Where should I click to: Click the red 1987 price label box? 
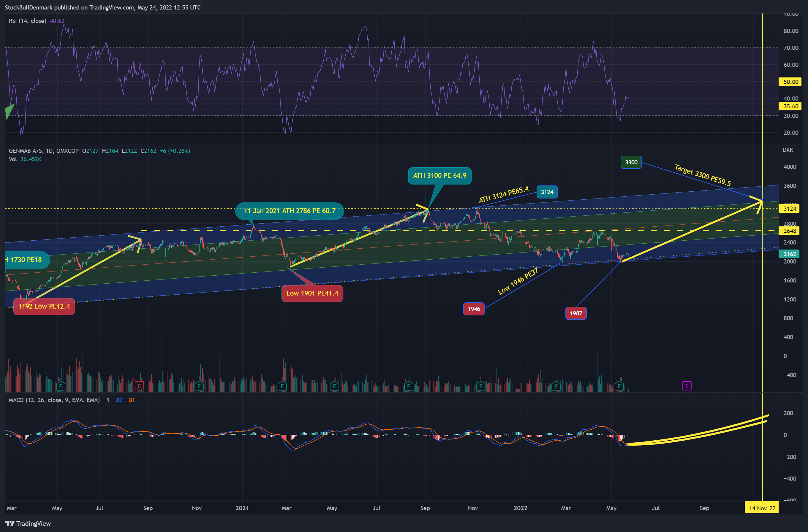pos(576,313)
